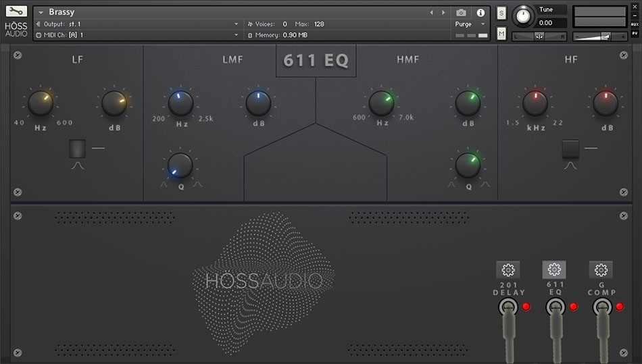Open the 201 Delay gear settings
The width and height of the screenshot is (642, 364).
pyautogui.click(x=508, y=269)
